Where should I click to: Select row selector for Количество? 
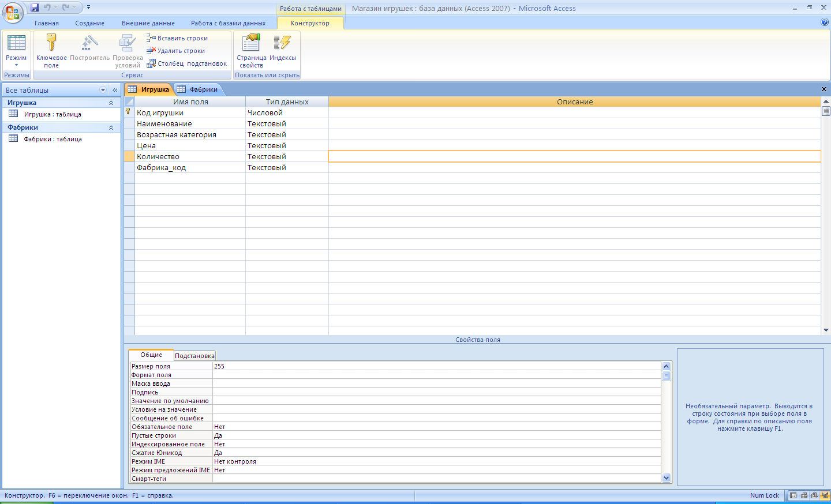click(x=129, y=157)
